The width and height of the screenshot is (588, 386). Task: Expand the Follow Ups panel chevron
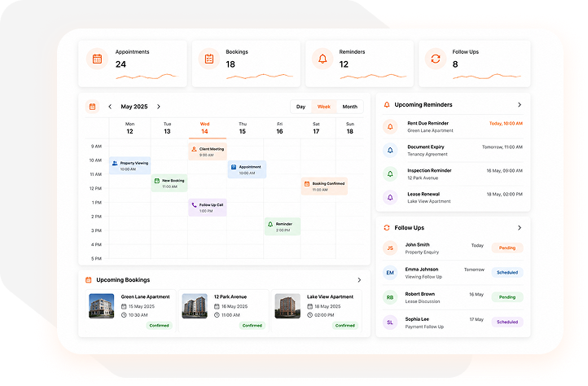(520, 228)
